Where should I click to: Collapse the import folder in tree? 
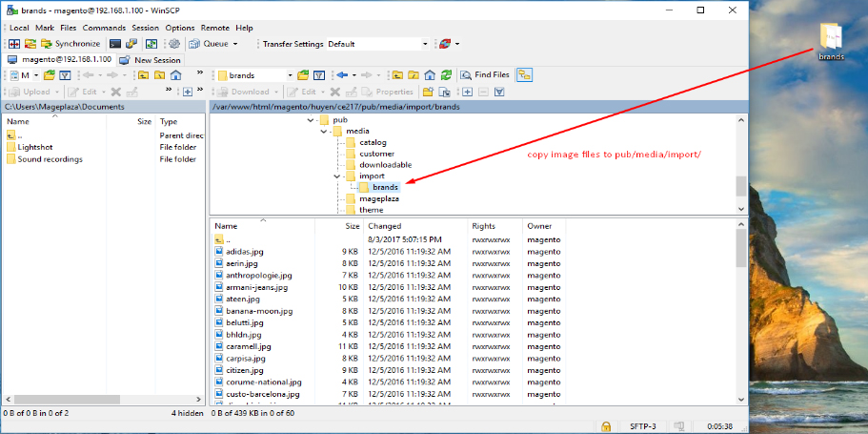(x=337, y=176)
